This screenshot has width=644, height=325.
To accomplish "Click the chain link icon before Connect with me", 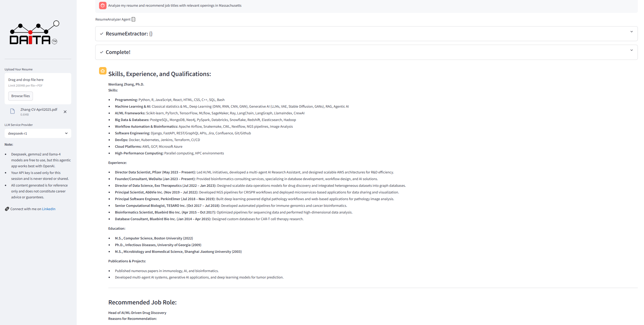I will pos(7,209).
